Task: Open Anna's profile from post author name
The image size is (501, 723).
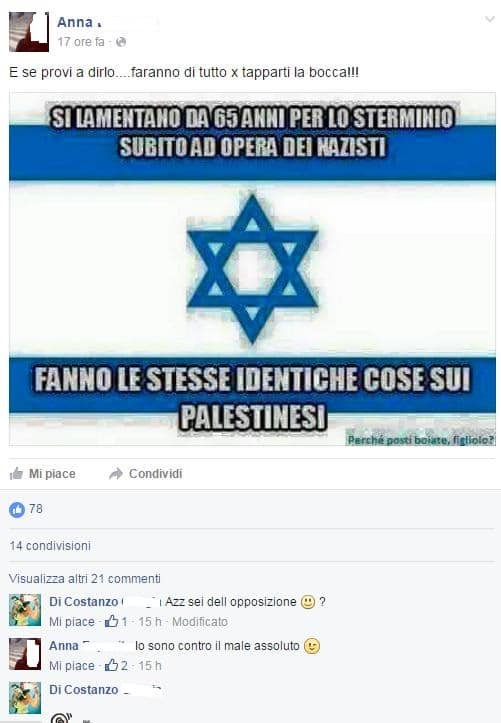Action: coord(75,22)
